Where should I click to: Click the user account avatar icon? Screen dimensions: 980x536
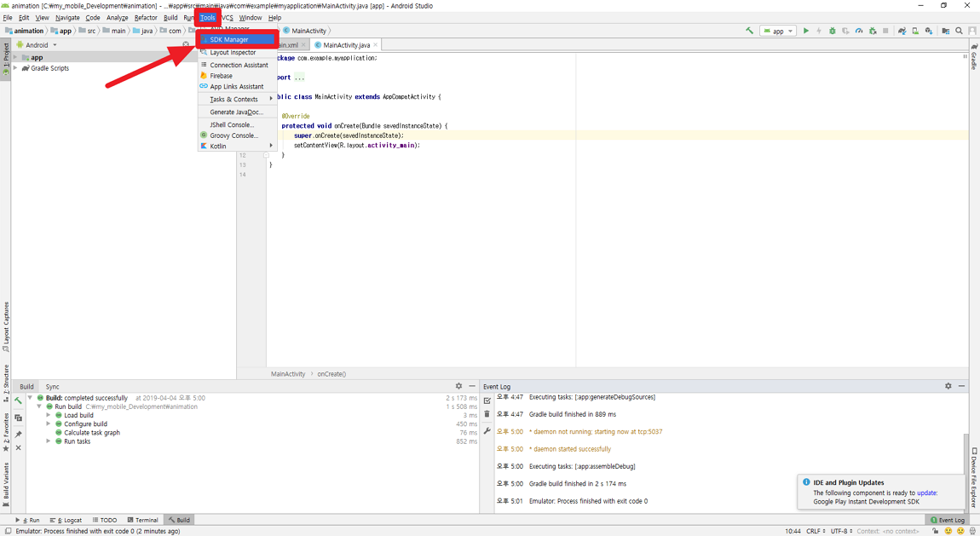point(972,31)
